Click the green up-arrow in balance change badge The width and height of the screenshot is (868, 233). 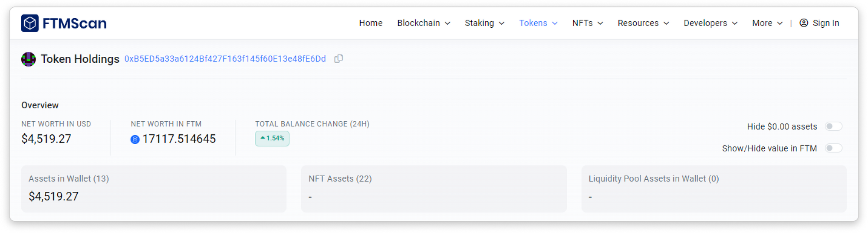click(263, 138)
